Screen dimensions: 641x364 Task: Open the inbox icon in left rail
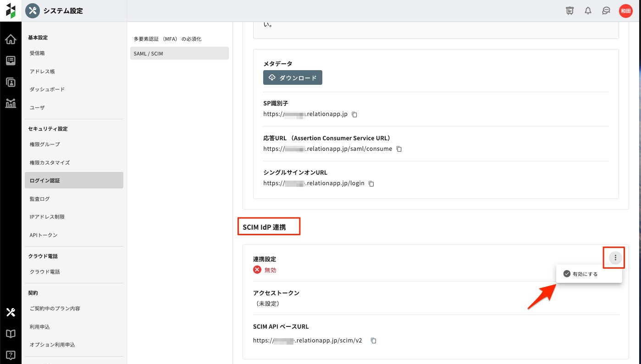[x=11, y=61]
